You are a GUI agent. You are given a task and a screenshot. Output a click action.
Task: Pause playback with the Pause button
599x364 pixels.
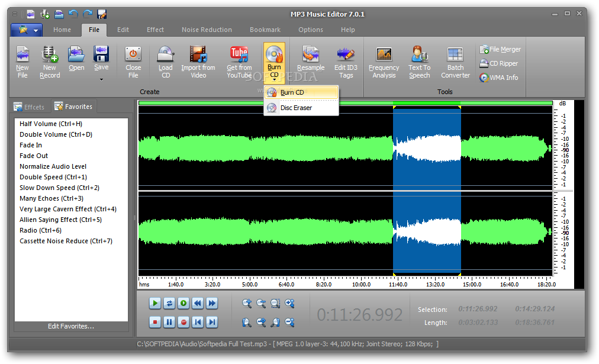click(x=169, y=323)
